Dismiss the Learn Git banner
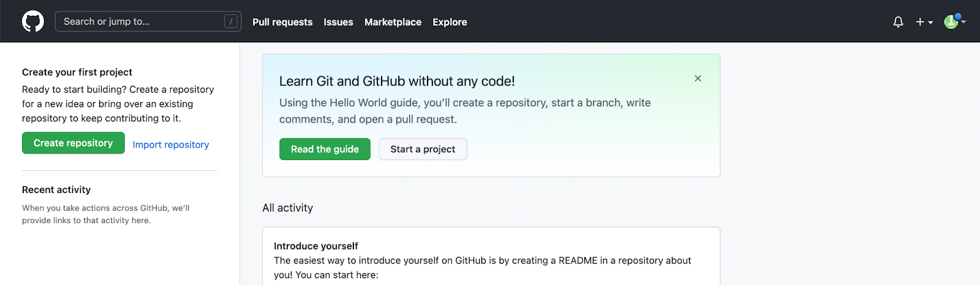The width and height of the screenshot is (980, 285). [x=698, y=78]
